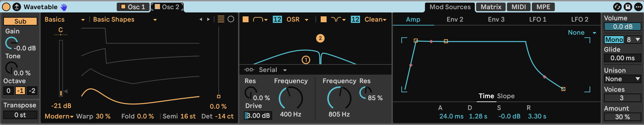The height and width of the screenshot is (125, 644).
Task: Switch wavetable visualization to lines view
Action: [x=221, y=19]
